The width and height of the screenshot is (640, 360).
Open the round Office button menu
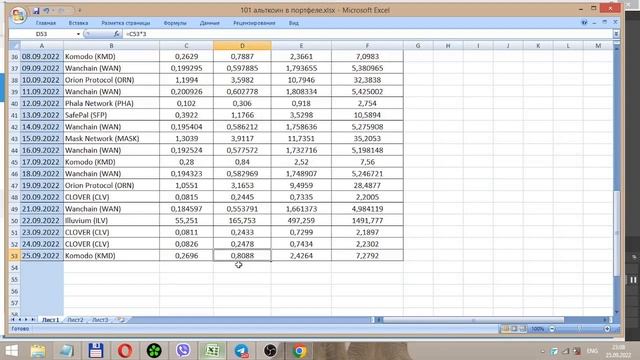click(x=18, y=16)
